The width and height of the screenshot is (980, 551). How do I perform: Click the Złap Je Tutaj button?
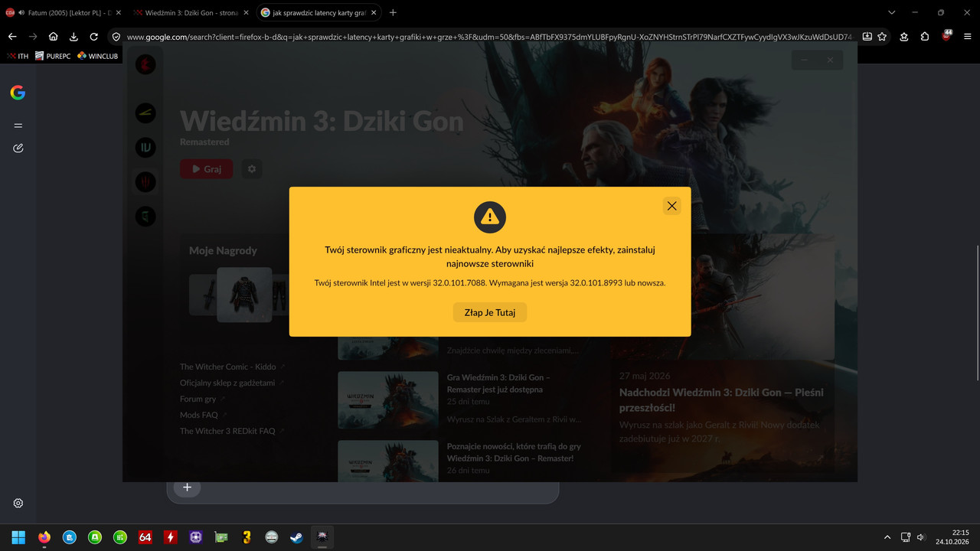490,312
